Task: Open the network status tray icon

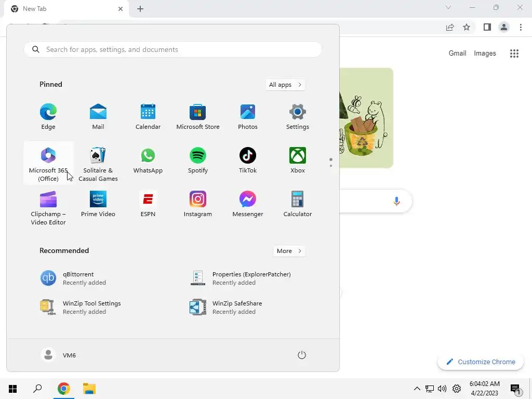Action: [x=430, y=389]
